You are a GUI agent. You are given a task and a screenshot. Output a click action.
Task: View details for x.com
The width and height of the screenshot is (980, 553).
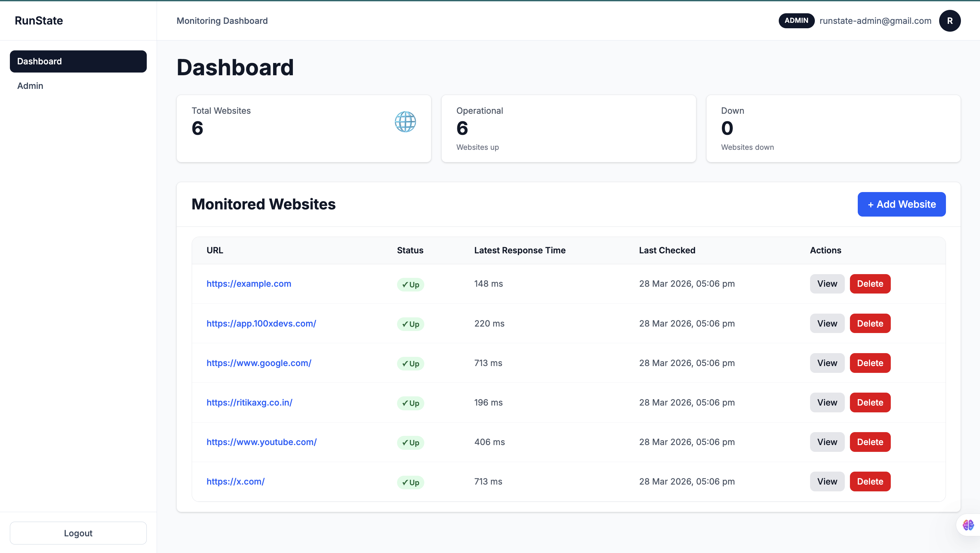pos(827,481)
